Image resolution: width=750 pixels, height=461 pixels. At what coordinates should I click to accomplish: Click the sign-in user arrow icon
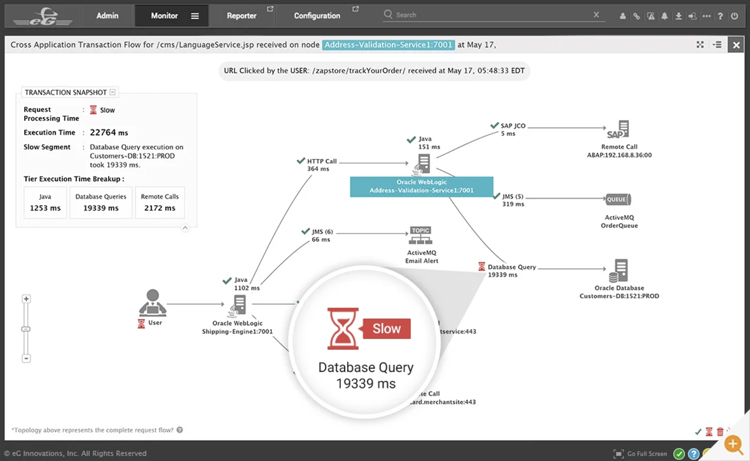coord(692,16)
